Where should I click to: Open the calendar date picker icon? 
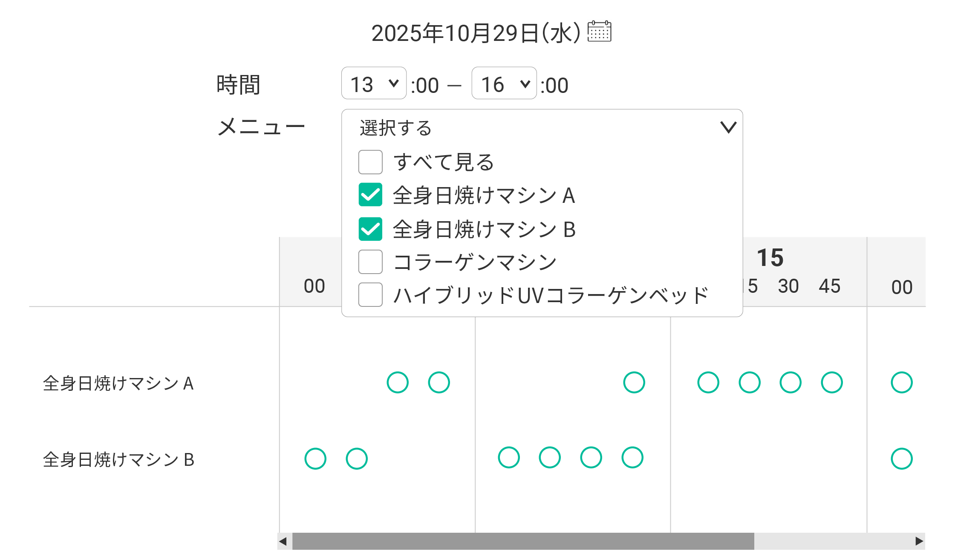click(599, 32)
